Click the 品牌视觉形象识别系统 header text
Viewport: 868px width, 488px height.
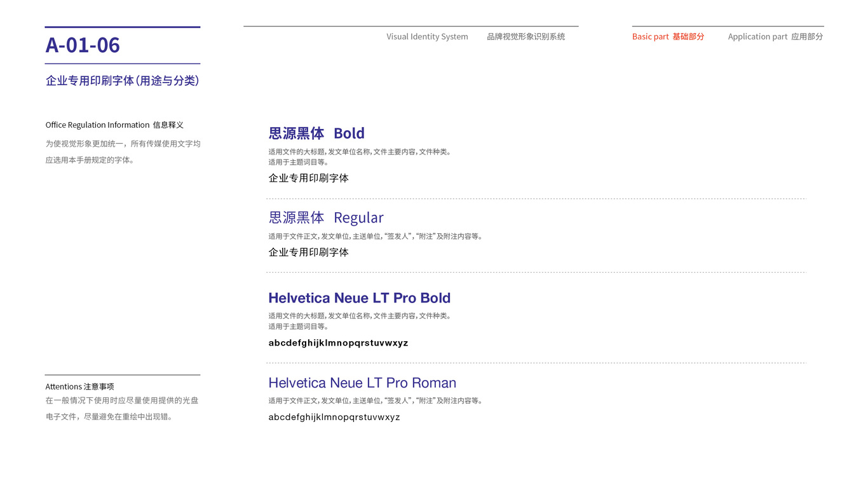point(526,37)
